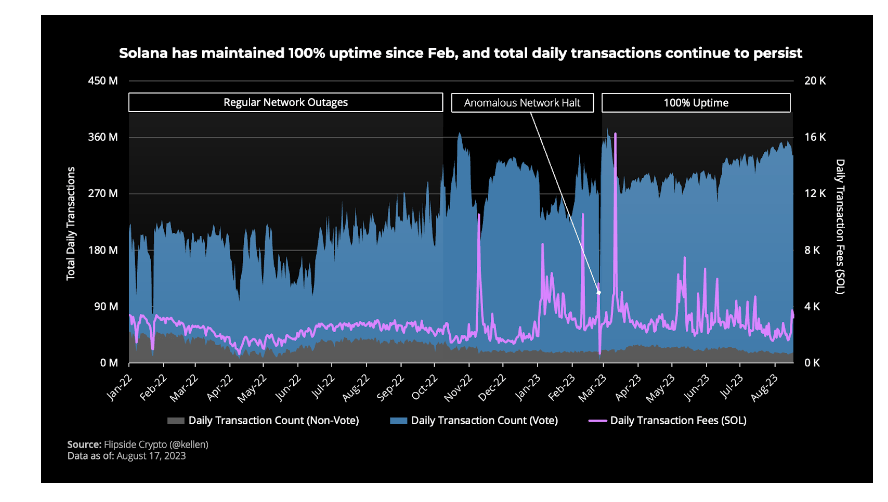Viewport: 888px width, 502px height.
Task: Click the Aug-23 x-axis label
Action: (x=765, y=387)
